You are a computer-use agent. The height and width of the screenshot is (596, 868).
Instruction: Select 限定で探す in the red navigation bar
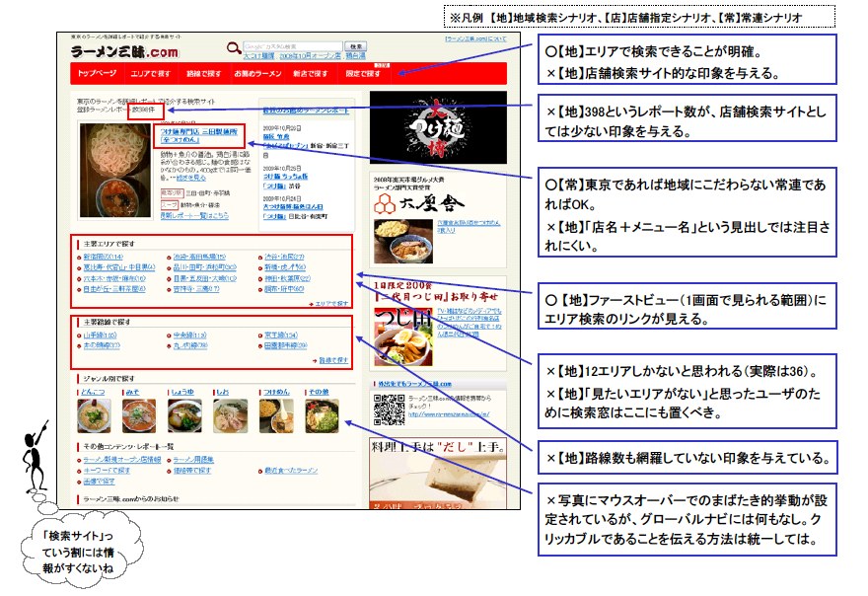pos(363,73)
